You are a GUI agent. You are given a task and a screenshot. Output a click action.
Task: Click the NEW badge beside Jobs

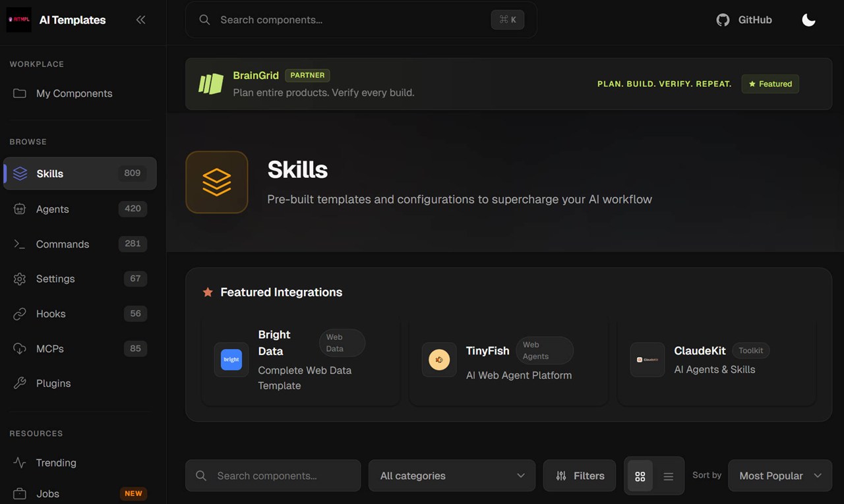133,493
